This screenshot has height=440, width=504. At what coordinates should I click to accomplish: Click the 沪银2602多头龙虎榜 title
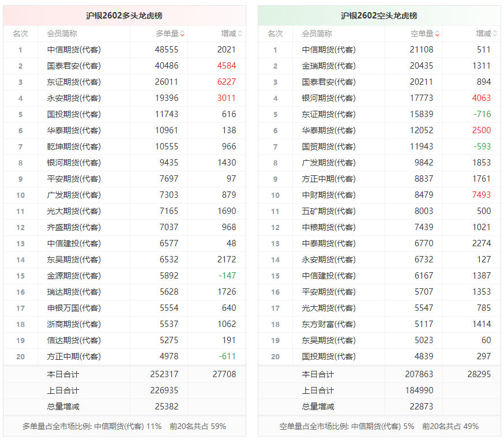[125, 16]
